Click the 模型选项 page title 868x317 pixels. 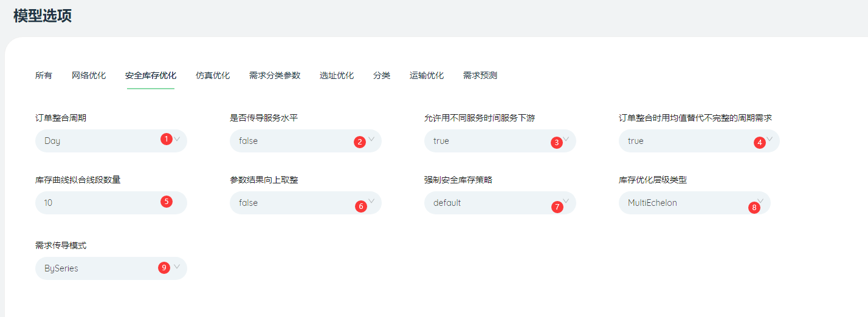point(43,16)
